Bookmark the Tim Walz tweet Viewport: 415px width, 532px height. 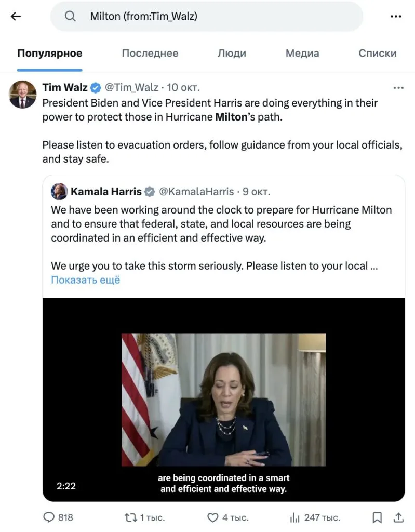(377, 517)
